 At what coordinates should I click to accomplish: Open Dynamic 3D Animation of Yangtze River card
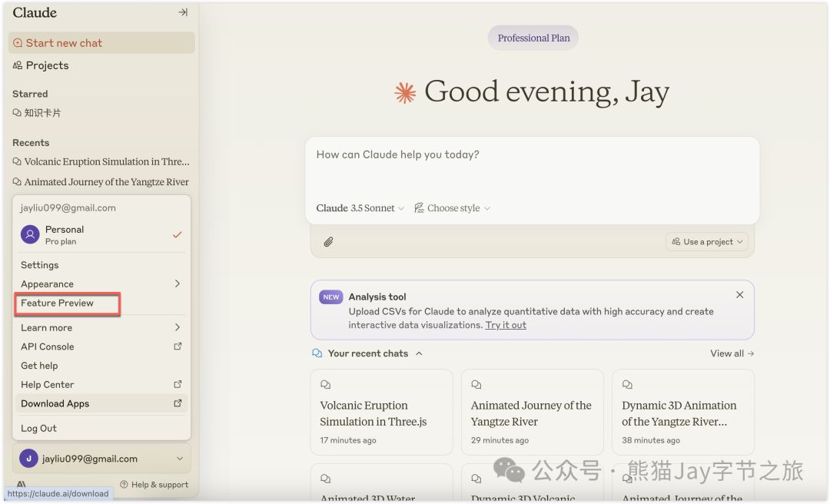coord(683,413)
